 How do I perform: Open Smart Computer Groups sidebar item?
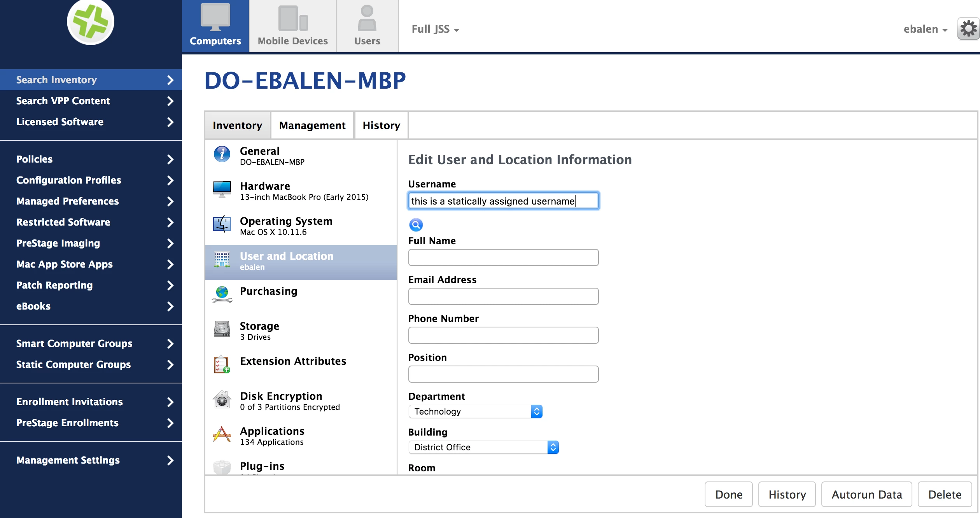click(x=91, y=343)
